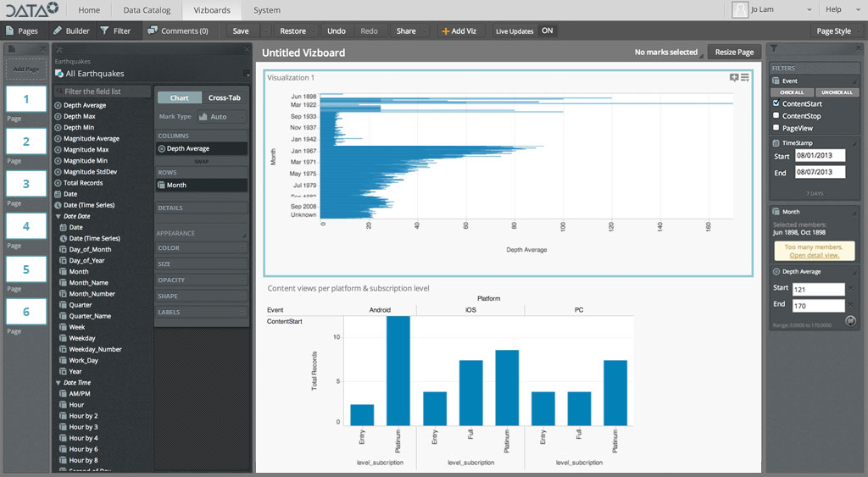
Task: Add a comment to Visualization 1
Action: pyautogui.click(x=734, y=78)
